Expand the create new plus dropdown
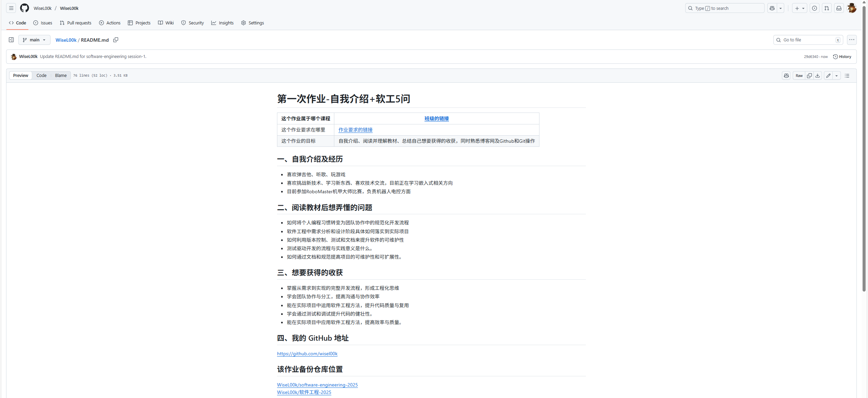 click(x=800, y=8)
